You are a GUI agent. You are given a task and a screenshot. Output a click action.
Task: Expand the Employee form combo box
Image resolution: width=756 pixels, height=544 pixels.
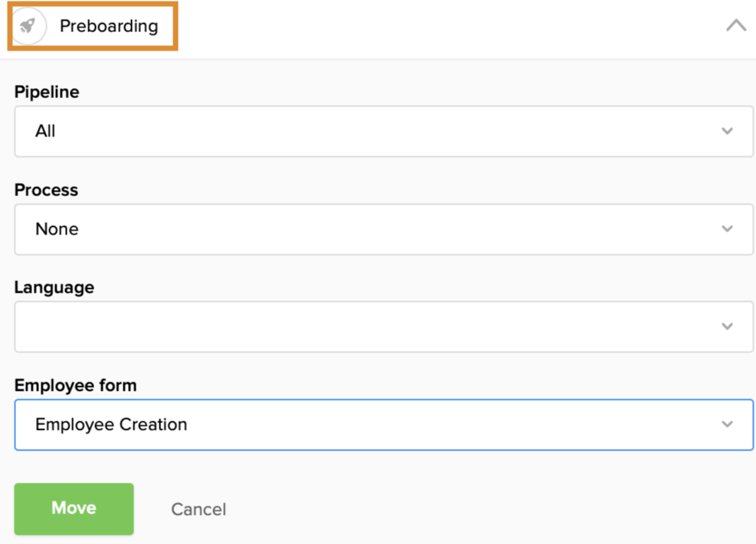(383, 424)
